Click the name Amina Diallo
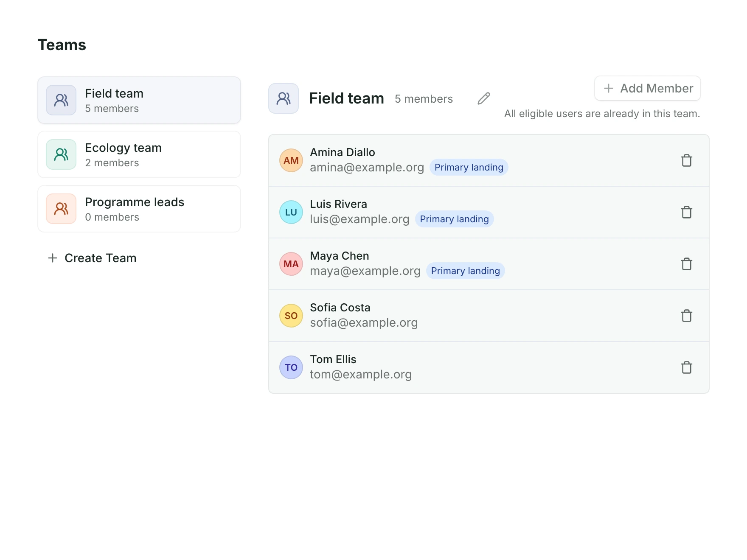Image resolution: width=747 pixels, height=560 pixels. [343, 152]
